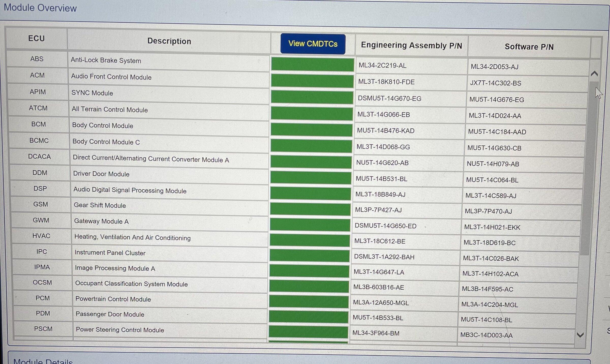Click software part number ML3T-14C026-BAK
Viewport: 610px width, 364px height.
coord(491,259)
